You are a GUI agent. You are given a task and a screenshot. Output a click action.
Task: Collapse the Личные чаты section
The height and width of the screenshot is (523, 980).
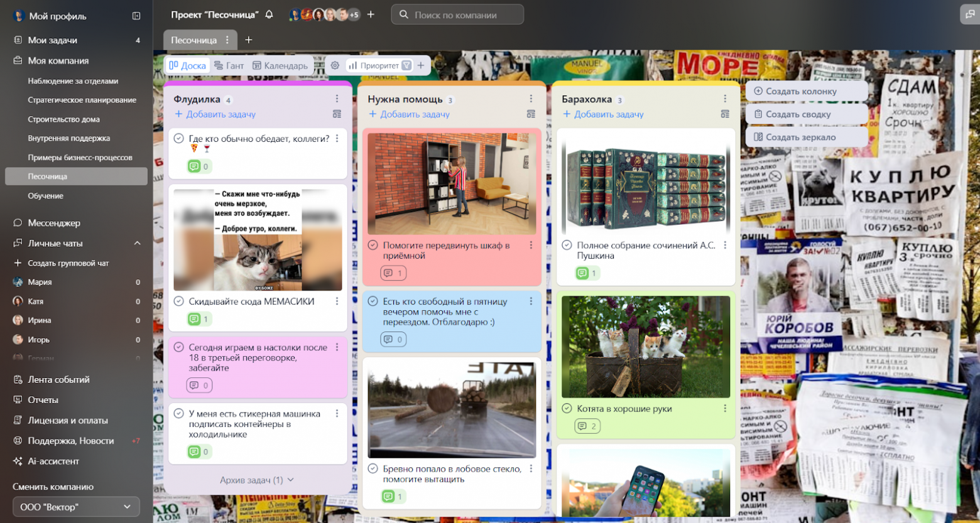point(137,243)
